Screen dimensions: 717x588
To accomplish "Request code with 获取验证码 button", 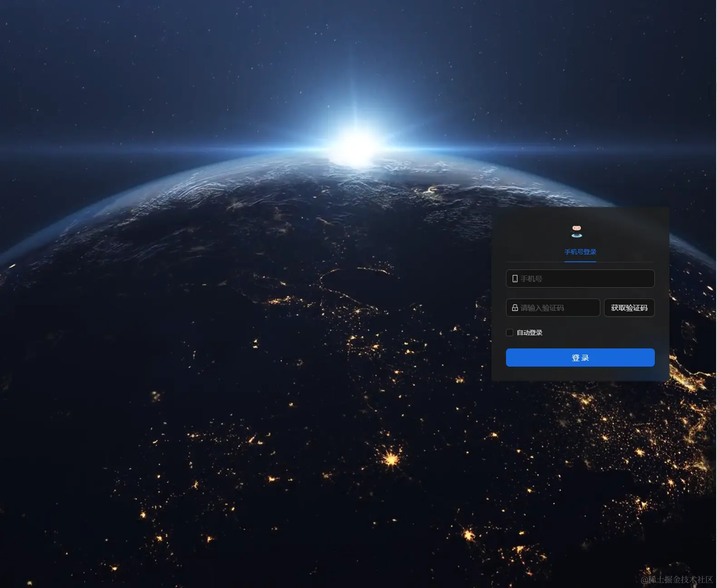I will point(629,308).
